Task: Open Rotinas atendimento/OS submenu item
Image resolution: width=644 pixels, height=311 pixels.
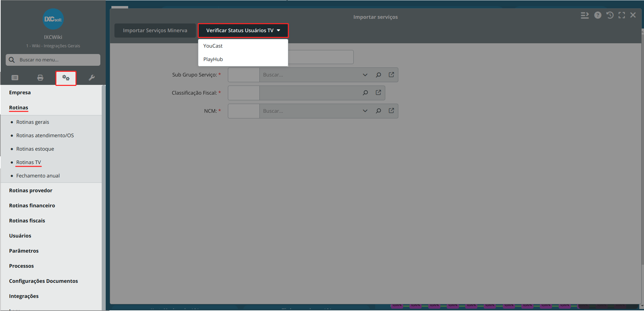Action: (45, 136)
